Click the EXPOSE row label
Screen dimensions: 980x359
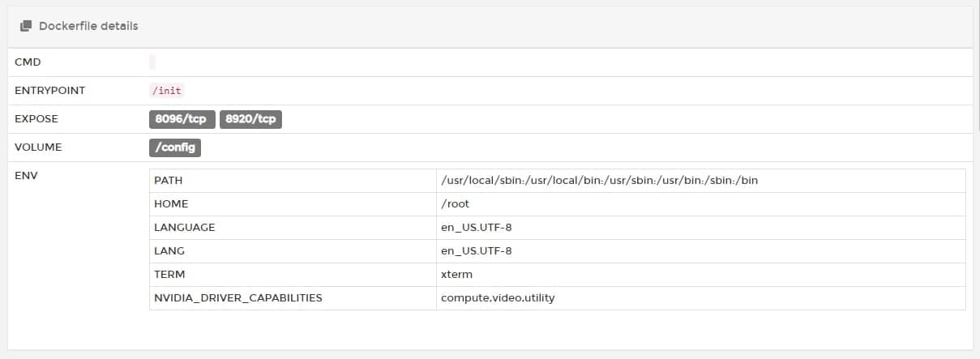coord(36,119)
